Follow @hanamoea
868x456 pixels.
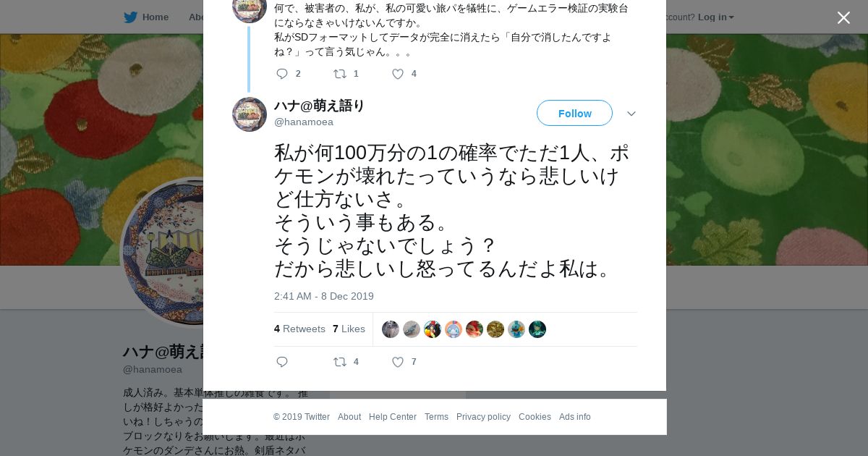pos(574,113)
